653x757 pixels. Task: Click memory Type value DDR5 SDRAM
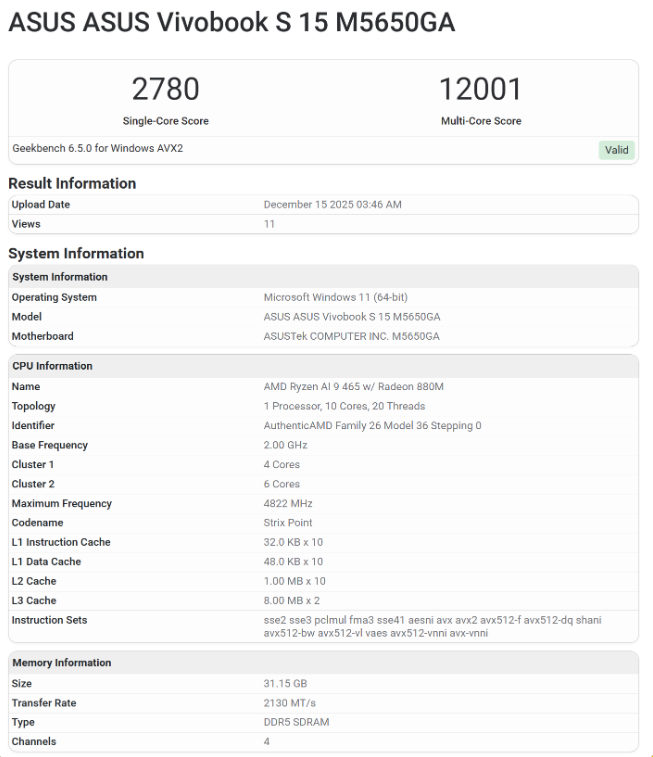[x=296, y=722]
